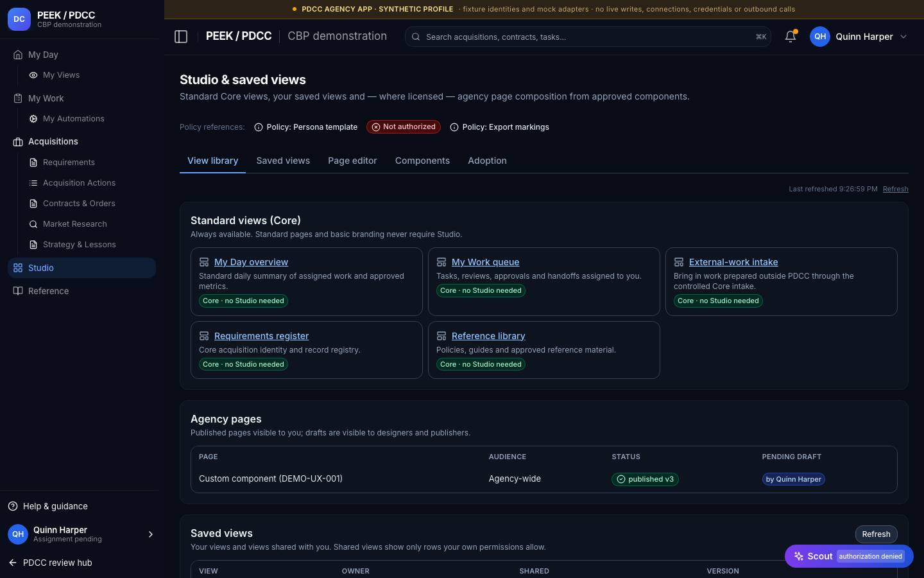Expand the Quinn Harper user menu chevron
This screenshot has width=924, height=578.
pos(903,37)
